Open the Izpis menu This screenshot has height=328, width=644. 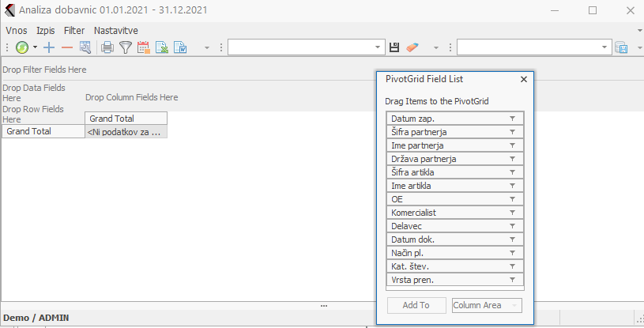click(x=46, y=30)
